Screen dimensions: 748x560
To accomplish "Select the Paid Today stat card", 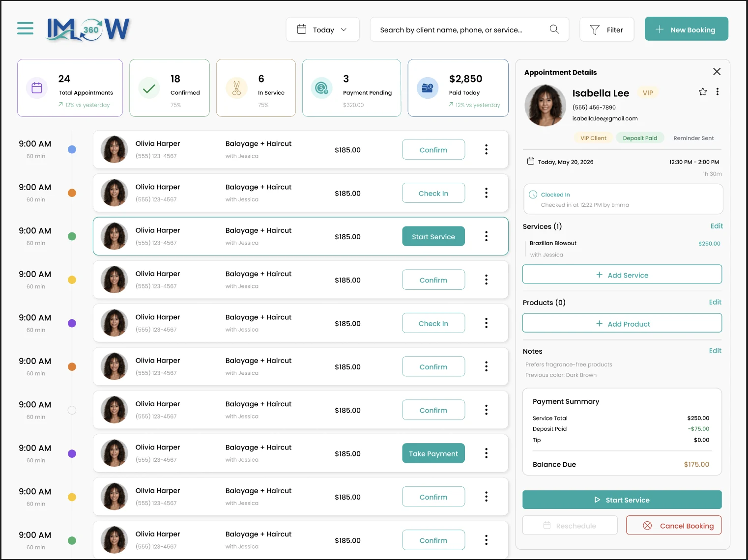I will click(x=458, y=88).
